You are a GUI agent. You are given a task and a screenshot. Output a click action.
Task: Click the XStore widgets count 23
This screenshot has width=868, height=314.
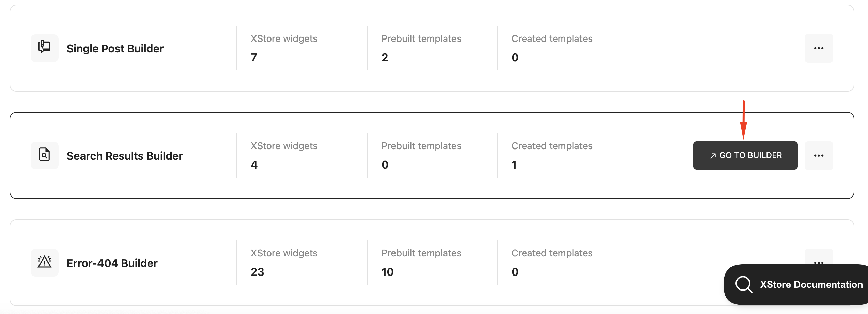[258, 272]
